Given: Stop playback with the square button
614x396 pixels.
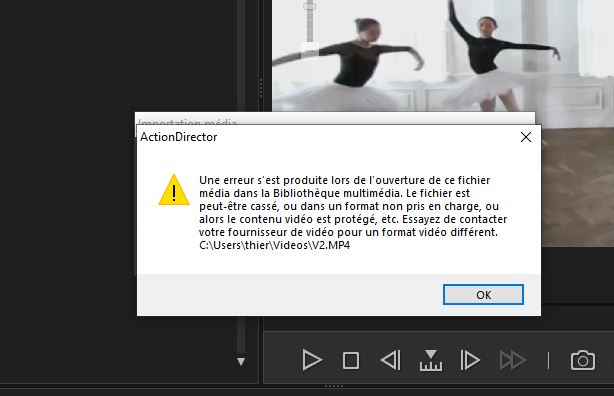Looking at the screenshot, I should pos(350,360).
